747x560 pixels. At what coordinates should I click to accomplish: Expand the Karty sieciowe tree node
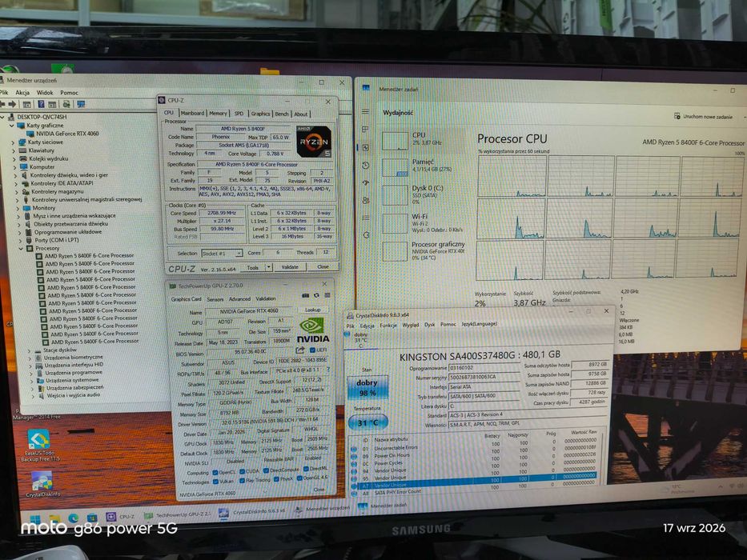click(x=13, y=142)
